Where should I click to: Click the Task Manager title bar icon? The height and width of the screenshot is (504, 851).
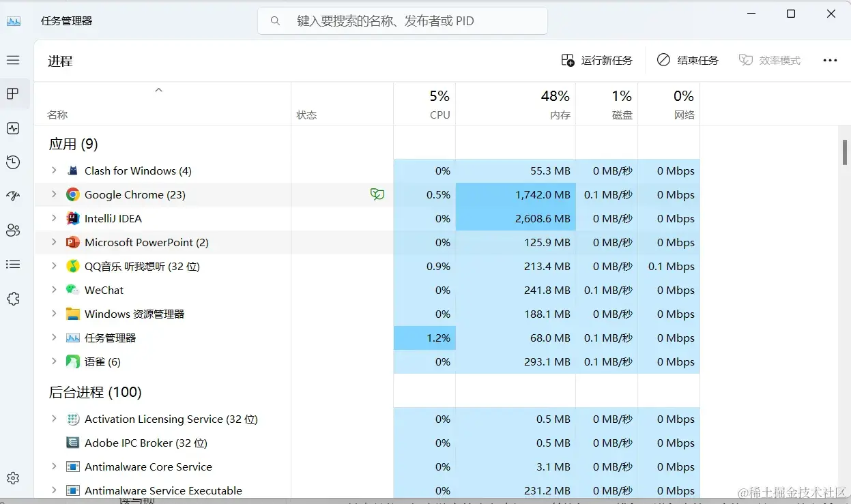[14, 21]
